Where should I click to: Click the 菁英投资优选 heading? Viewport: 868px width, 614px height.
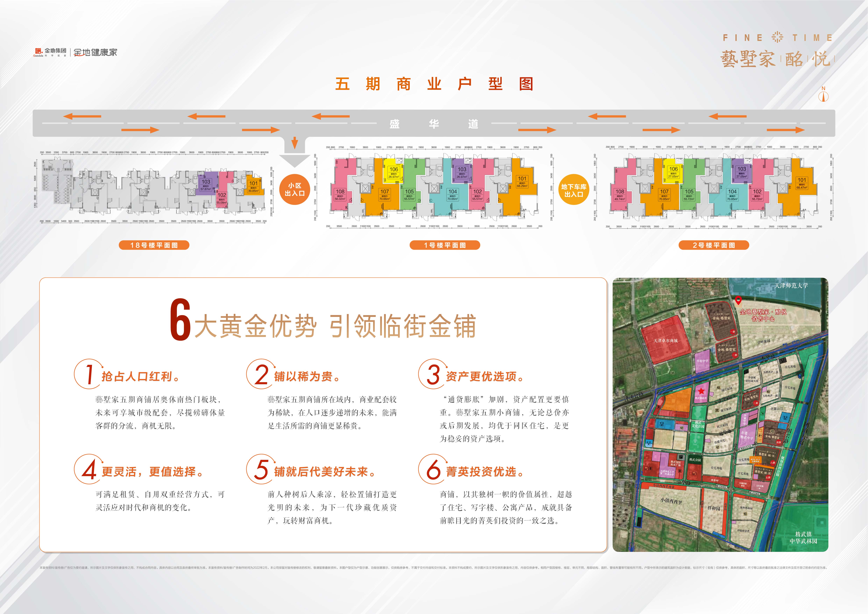[x=485, y=471]
